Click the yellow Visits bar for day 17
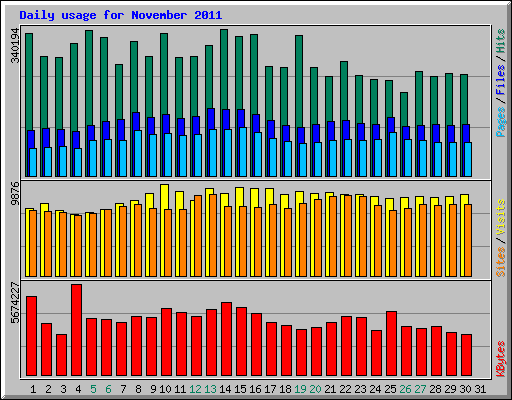The image size is (512, 400). 270,196
